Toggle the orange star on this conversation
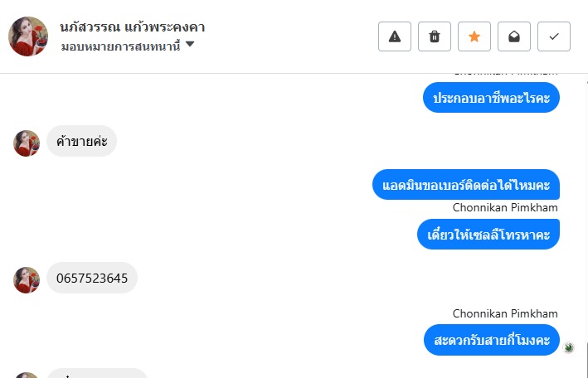 pyautogui.click(x=474, y=36)
